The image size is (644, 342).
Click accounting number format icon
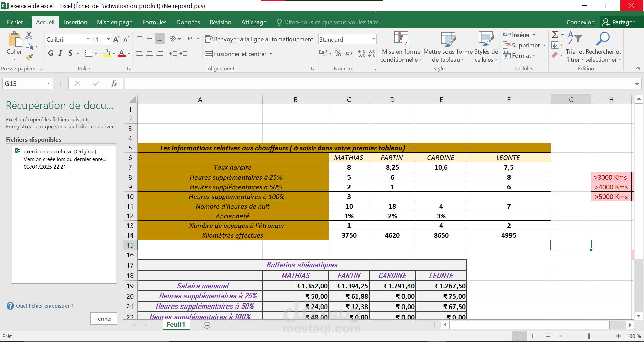coord(323,53)
